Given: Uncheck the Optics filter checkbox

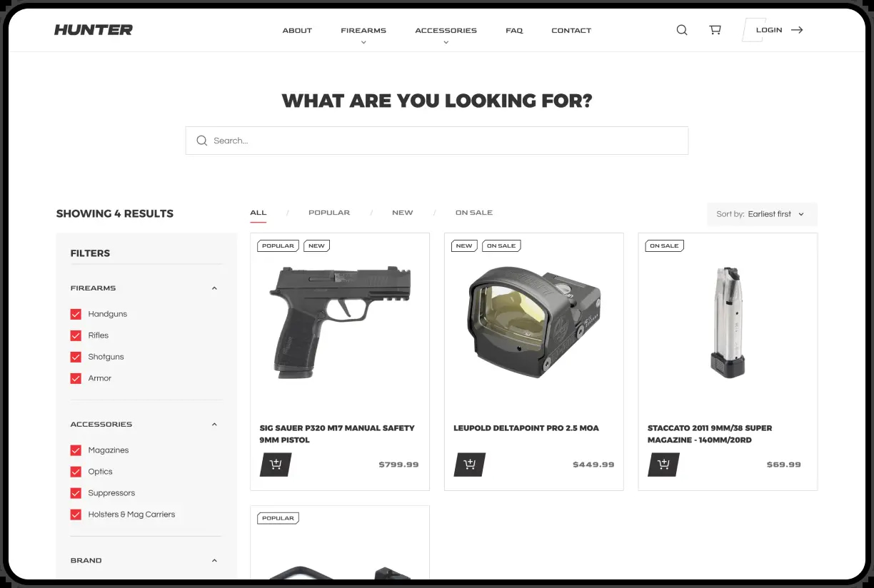Looking at the screenshot, I should 76,472.
